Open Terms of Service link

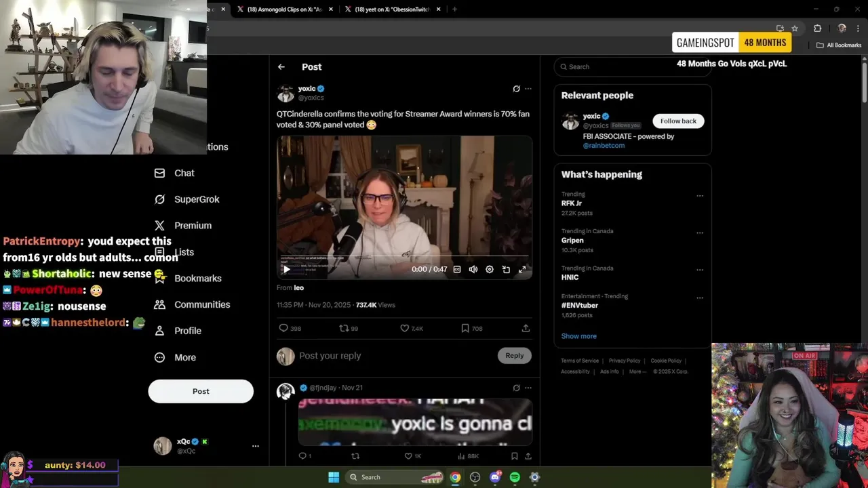pos(580,361)
